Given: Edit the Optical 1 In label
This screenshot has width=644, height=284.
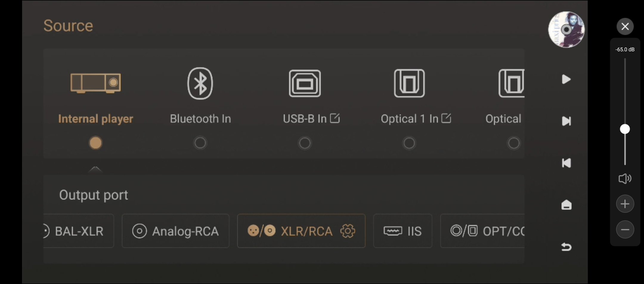Looking at the screenshot, I should [446, 118].
